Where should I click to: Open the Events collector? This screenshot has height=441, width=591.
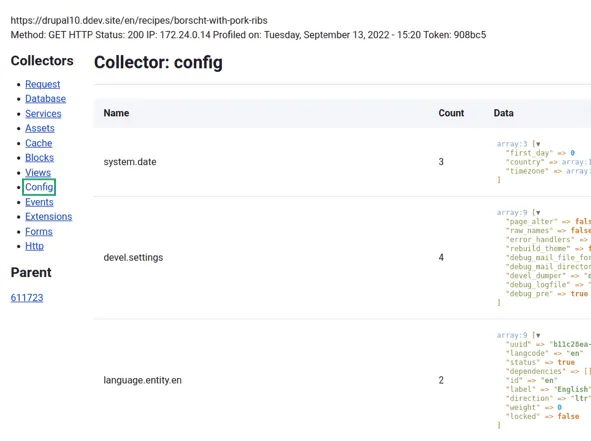39,202
